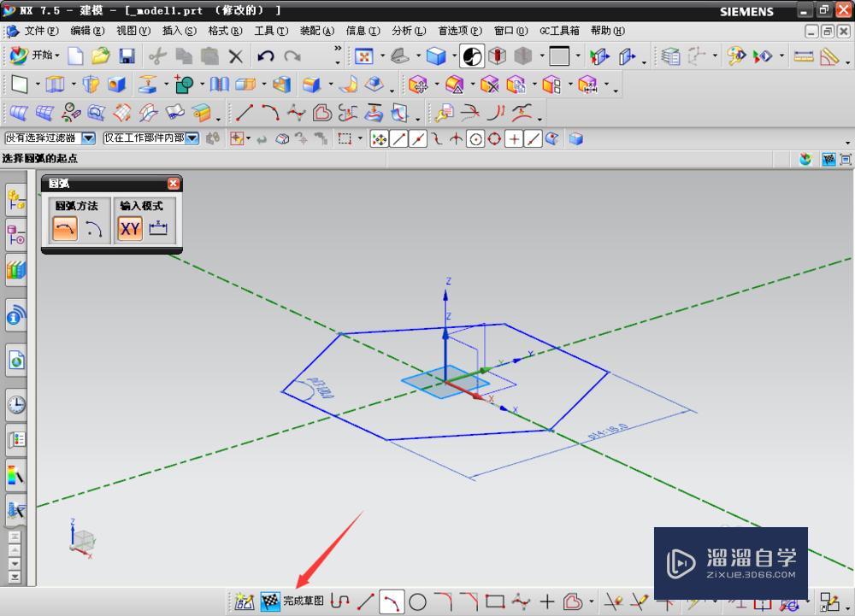Toggle the snap to midpoint option

(418, 139)
